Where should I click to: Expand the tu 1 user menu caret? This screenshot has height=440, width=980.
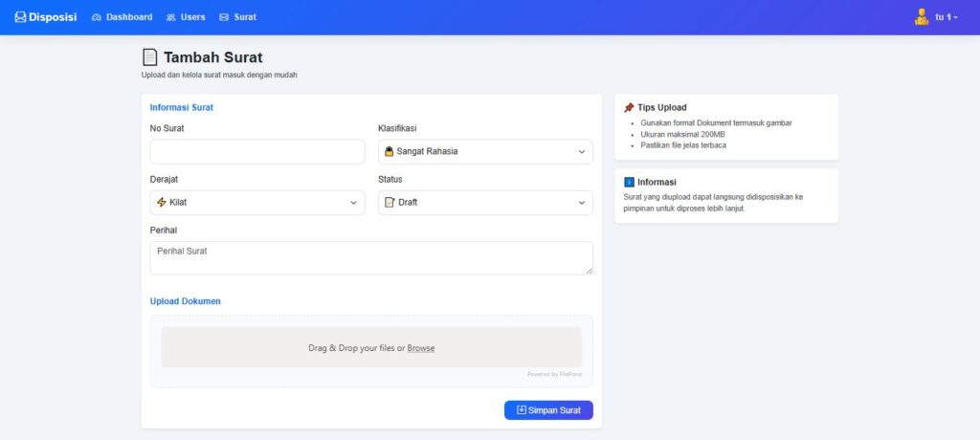click(x=956, y=17)
